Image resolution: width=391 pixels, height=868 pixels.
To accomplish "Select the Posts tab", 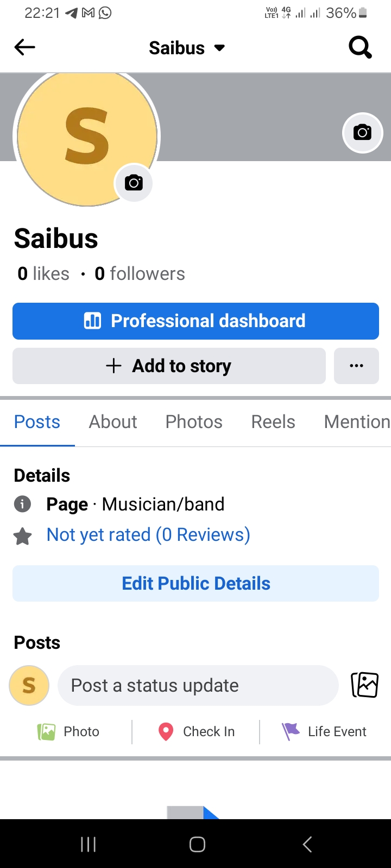I will click(37, 422).
